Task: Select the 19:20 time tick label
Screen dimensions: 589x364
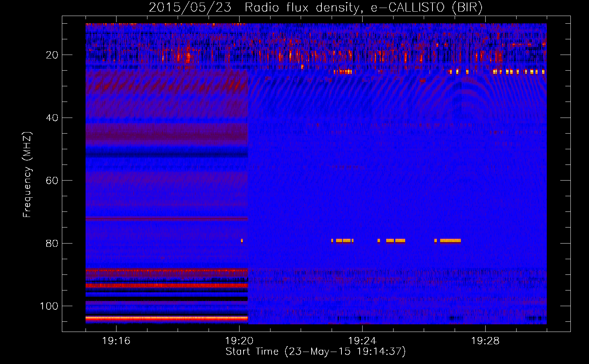Action: (239, 341)
